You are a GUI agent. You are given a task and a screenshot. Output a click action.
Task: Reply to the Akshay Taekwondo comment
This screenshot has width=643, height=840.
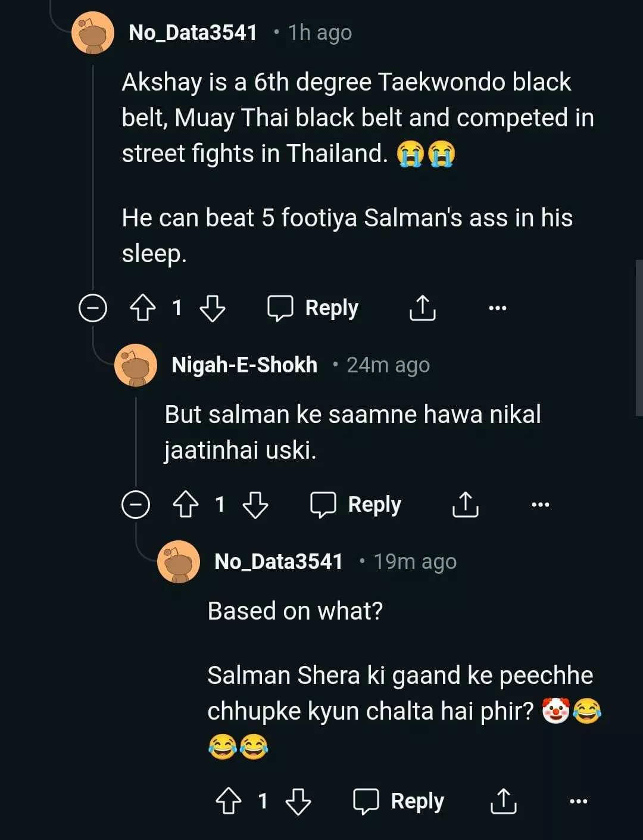[313, 308]
